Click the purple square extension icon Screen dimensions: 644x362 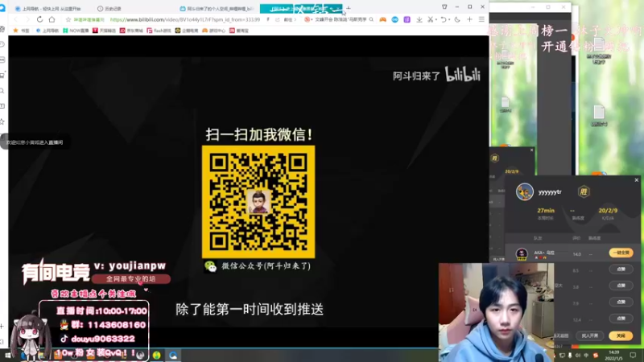pyautogui.click(x=407, y=19)
